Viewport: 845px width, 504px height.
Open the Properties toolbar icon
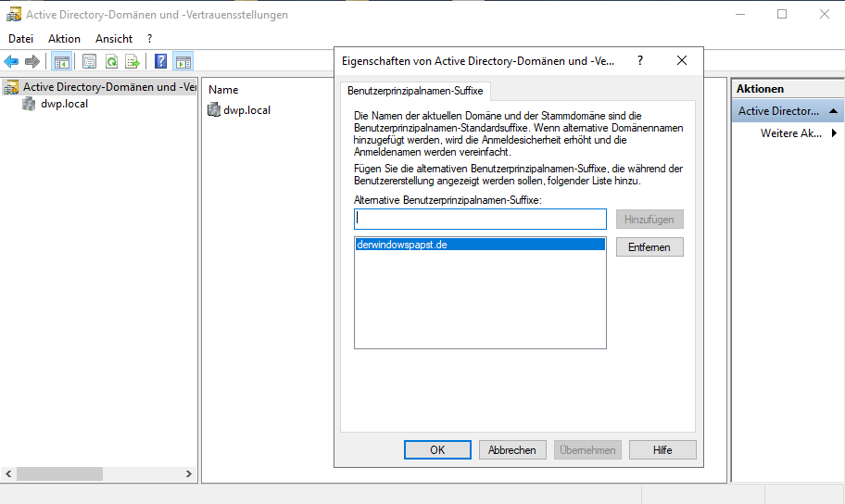[89, 62]
